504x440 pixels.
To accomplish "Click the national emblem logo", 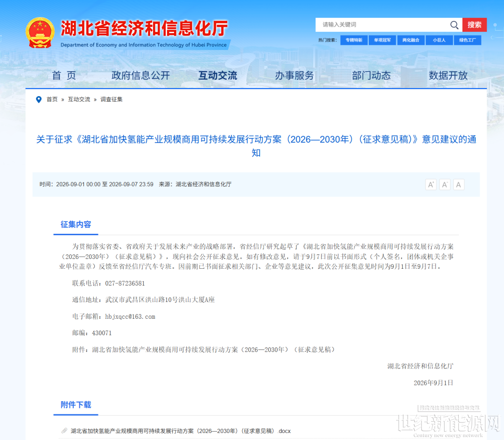I will click(40, 33).
